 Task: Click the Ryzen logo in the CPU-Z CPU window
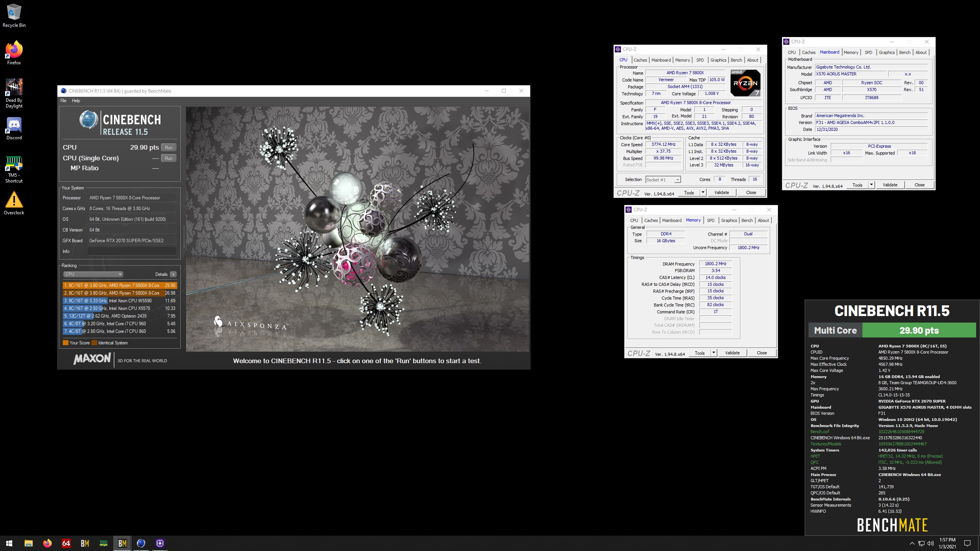(745, 83)
